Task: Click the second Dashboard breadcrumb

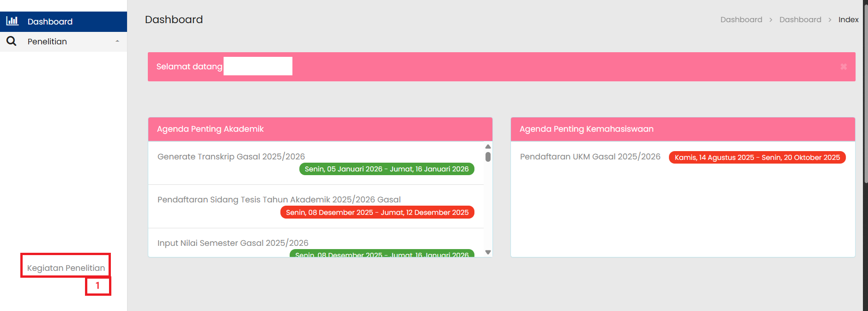Action: coord(800,19)
